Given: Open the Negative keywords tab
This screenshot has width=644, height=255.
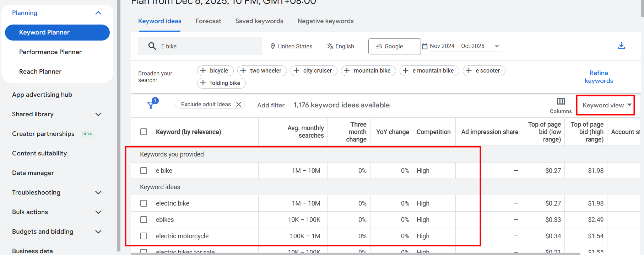Looking at the screenshot, I should tap(325, 21).
